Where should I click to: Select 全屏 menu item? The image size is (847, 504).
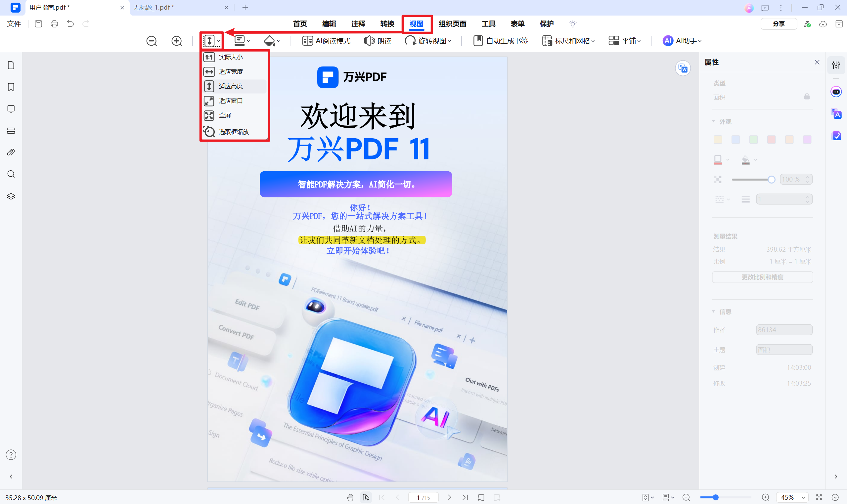(x=235, y=115)
